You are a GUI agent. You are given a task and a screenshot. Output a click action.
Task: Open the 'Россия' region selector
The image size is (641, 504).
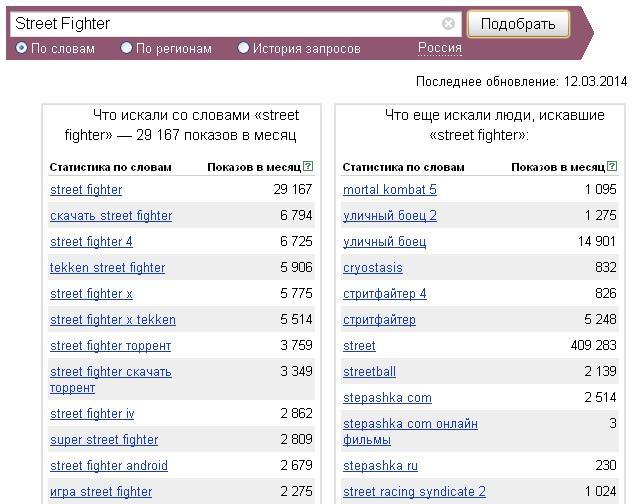pos(440,48)
